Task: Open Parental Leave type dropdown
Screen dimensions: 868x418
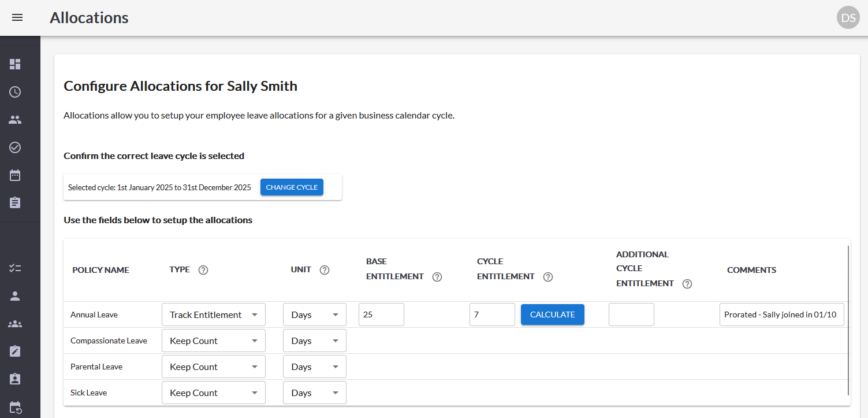Action: [x=214, y=367]
